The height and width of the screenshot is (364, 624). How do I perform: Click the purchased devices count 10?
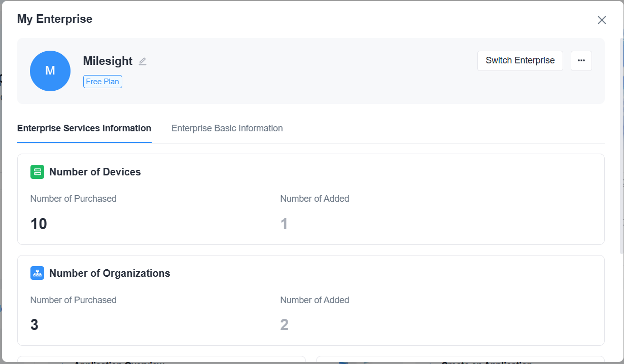(39, 224)
